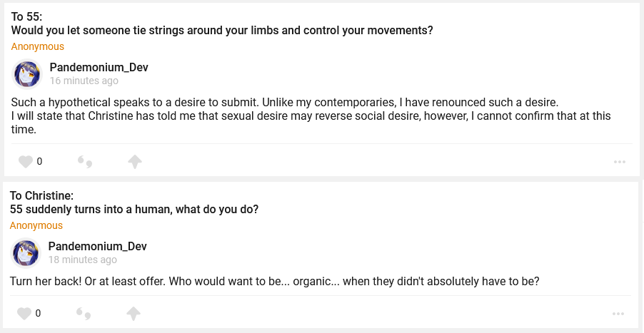Open Pandemonium_Dev avatar in the second post
The image size is (644, 333).
coord(26,253)
